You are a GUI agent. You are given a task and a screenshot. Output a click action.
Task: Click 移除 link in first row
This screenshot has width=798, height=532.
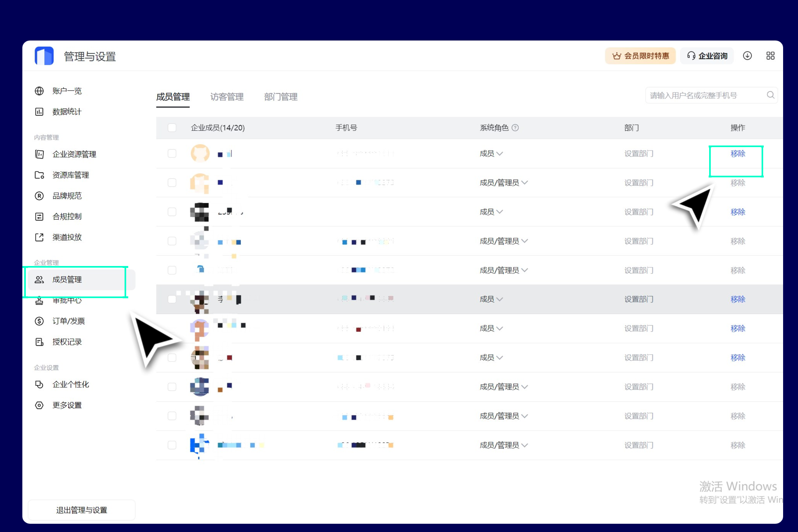738,153
